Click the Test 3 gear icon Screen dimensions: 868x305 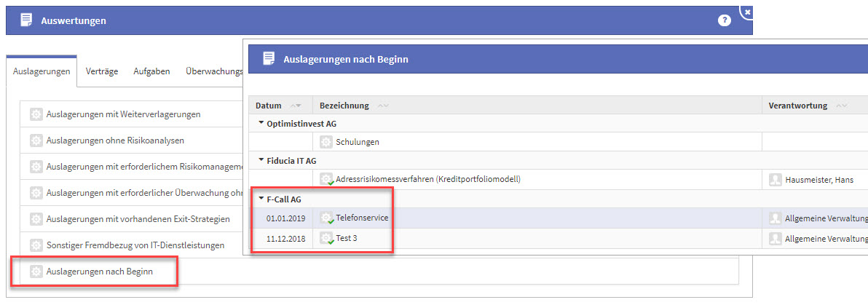coord(327,239)
